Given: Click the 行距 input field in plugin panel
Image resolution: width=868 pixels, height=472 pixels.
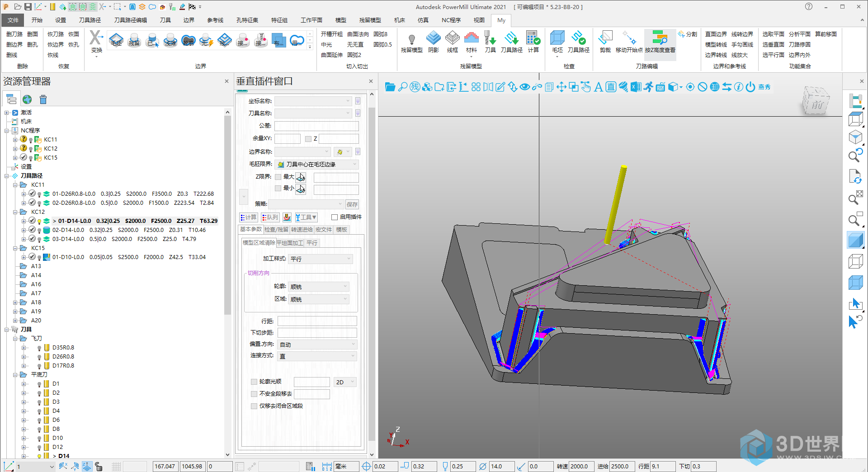Looking at the screenshot, I should click(317, 321).
